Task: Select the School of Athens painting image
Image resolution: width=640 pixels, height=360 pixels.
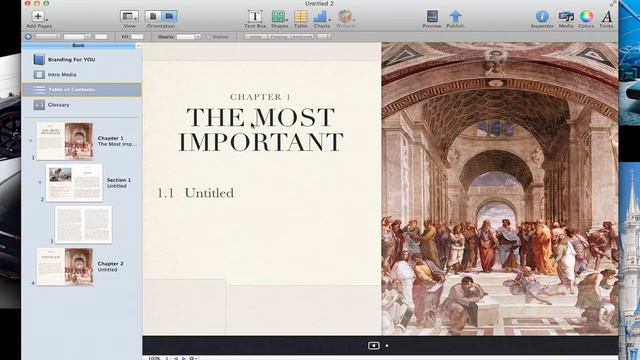Action: click(x=500, y=189)
